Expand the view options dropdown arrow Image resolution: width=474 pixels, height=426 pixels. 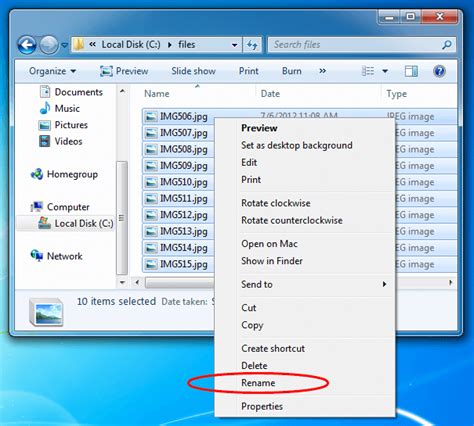pyautogui.click(x=385, y=71)
